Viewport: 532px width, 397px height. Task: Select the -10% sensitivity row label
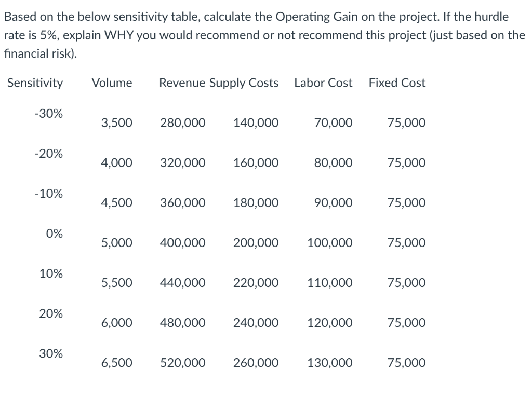(50, 194)
